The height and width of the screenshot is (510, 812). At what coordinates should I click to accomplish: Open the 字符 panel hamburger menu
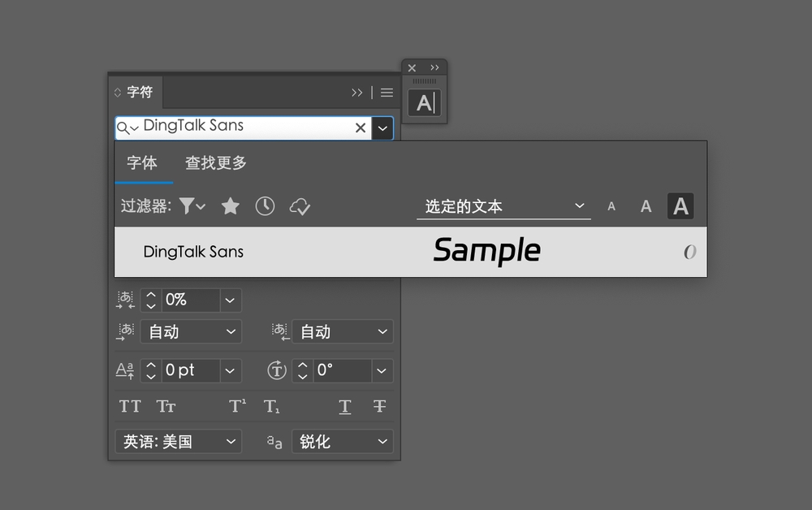pos(387,93)
